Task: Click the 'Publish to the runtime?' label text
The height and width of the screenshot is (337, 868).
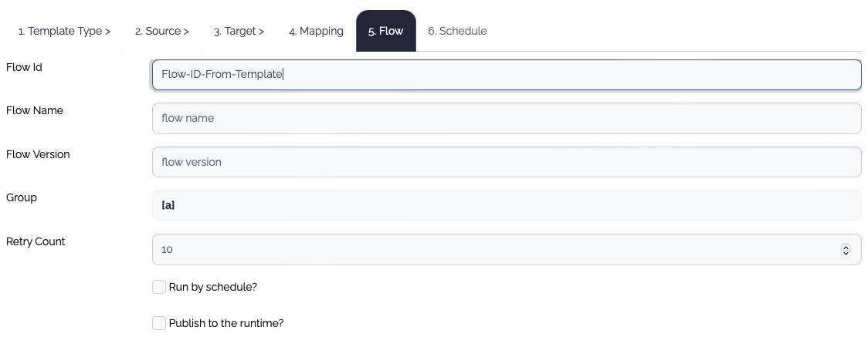Action: pos(226,323)
